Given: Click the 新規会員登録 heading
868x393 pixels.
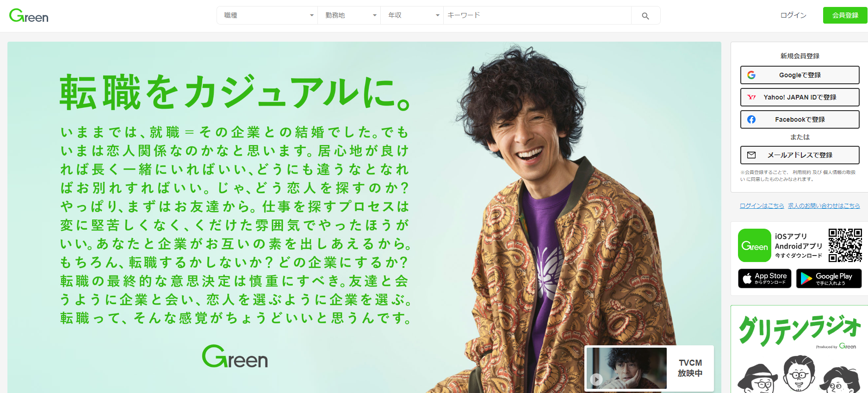Looking at the screenshot, I should tap(800, 56).
